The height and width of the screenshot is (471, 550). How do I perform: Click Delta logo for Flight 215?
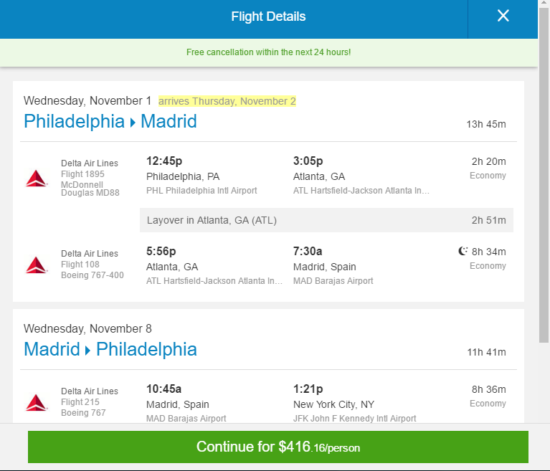36,403
